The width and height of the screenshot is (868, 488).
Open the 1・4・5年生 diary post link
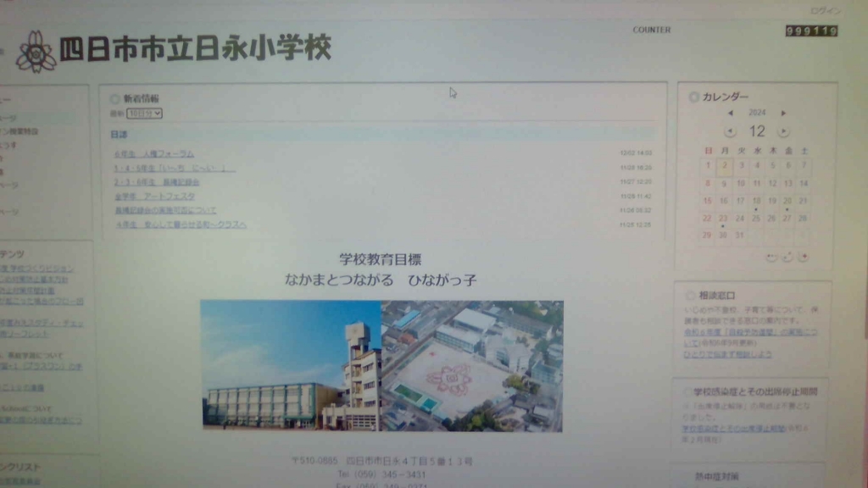[175, 169]
